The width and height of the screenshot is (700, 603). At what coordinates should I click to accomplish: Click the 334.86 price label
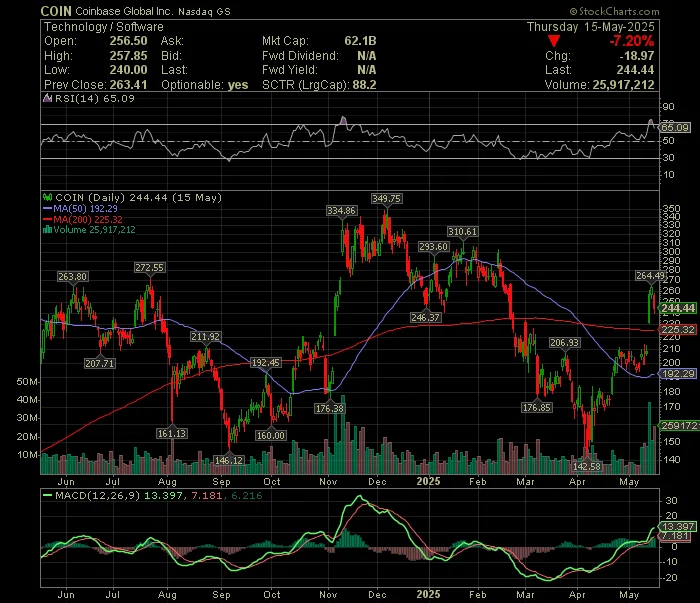tap(342, 211)
